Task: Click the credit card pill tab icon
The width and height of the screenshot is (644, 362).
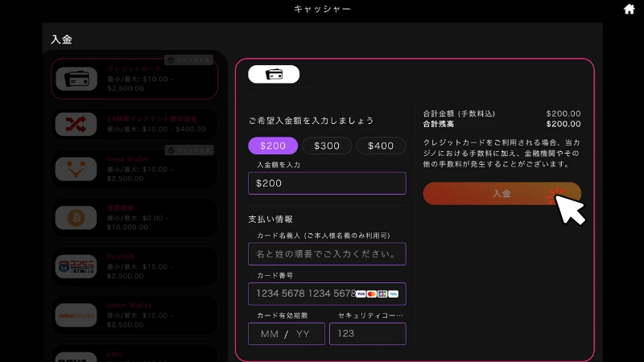Action: point(274,74)
